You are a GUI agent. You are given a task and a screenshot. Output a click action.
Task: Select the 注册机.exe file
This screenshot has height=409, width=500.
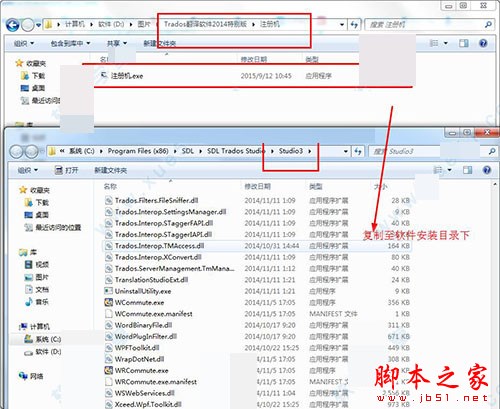tap(127, 76)
